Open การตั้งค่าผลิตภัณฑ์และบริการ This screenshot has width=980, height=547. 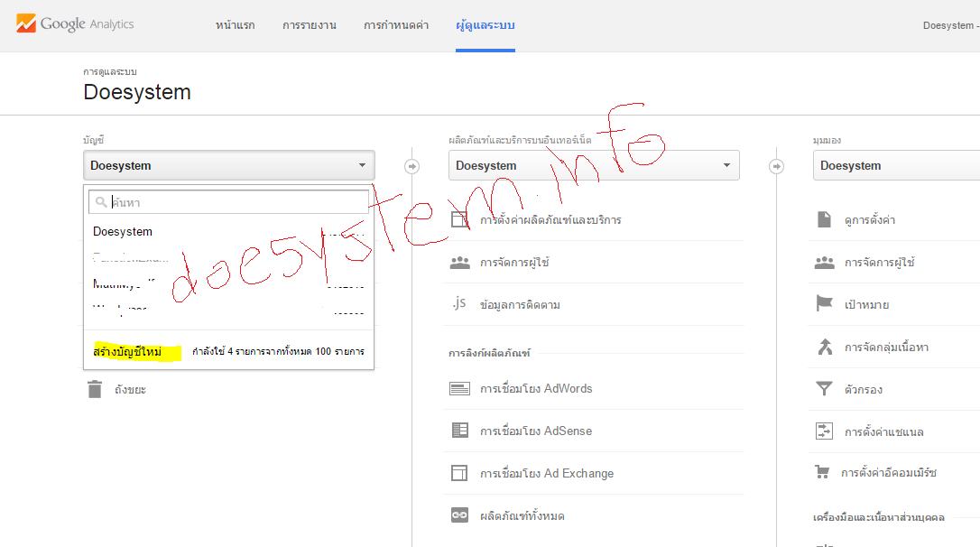(x=550, y=220)
